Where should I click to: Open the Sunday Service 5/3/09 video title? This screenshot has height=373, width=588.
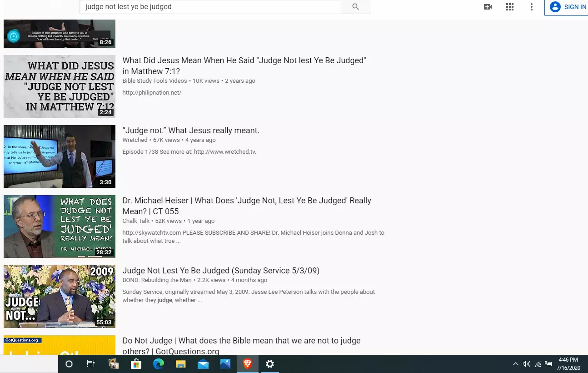click(x=221, y=271)
